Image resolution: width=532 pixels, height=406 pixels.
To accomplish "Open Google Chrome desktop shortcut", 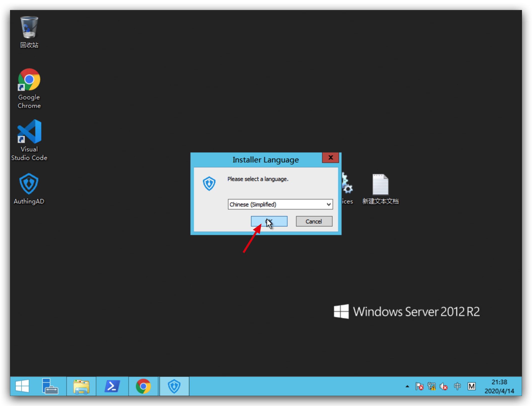I will [29, 80].
